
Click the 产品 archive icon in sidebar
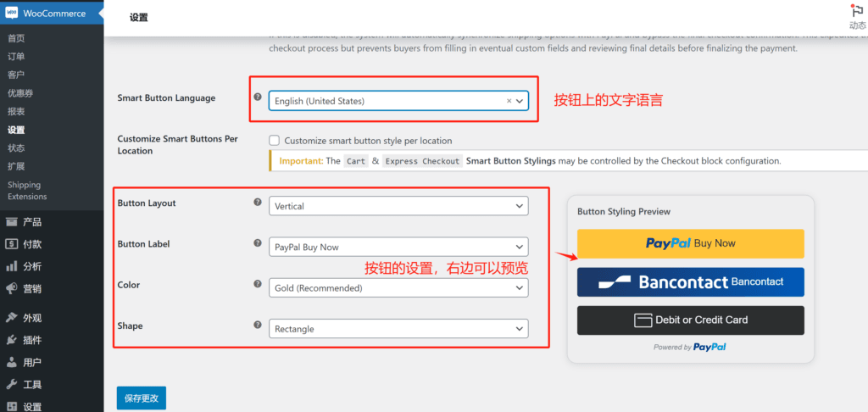pos(11,222)
